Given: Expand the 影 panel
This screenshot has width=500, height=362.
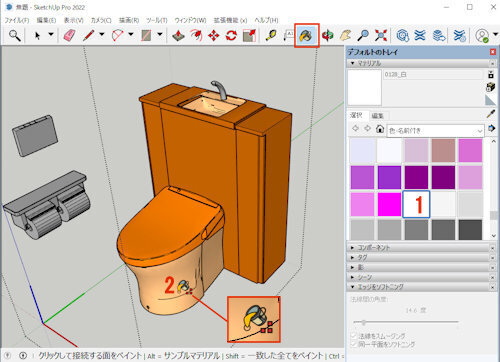Looking at the screenshot, I should 353,267.
